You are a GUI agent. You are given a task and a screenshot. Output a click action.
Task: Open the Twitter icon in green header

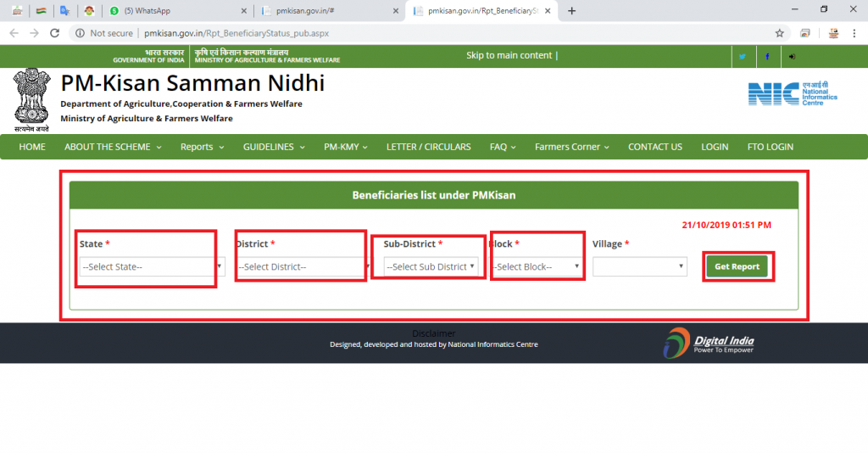743,57
